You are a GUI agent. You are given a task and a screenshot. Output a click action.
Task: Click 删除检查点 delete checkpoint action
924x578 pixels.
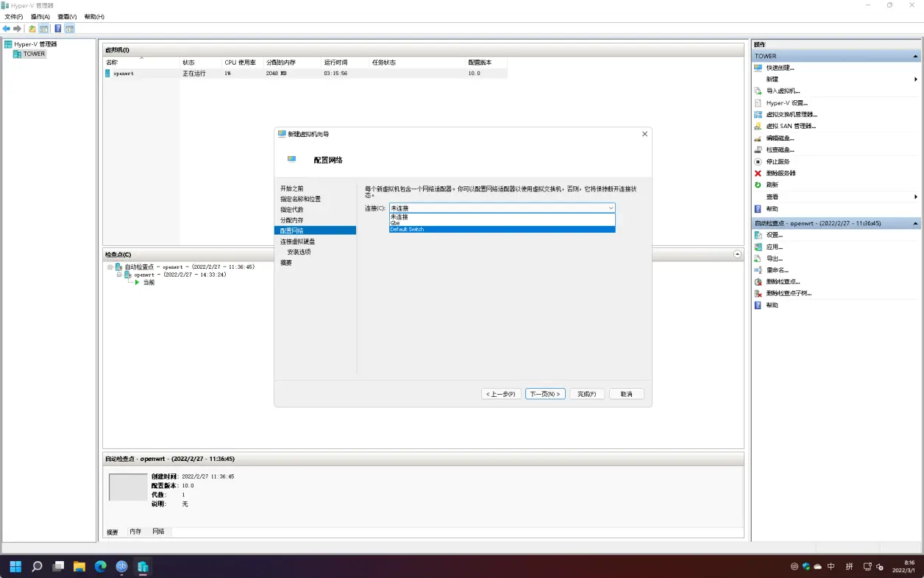[783, 282]
